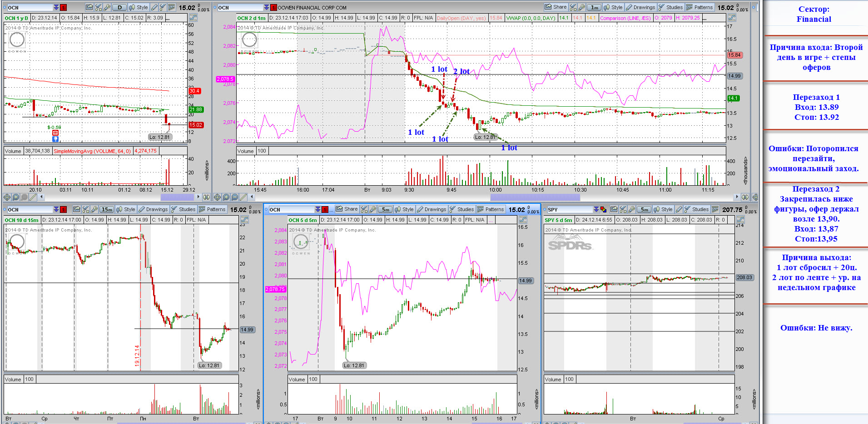Toggle price scale icon in OCN 1m chart

point(732,18)
